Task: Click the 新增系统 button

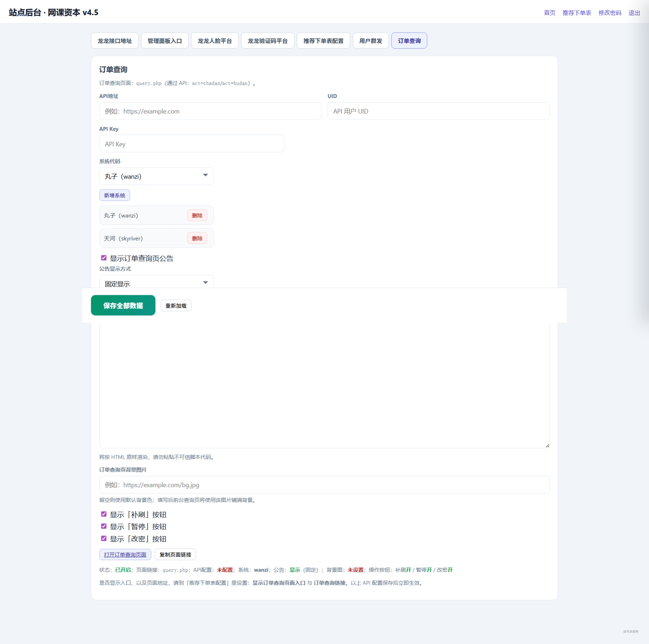Action: coord(115,195)
